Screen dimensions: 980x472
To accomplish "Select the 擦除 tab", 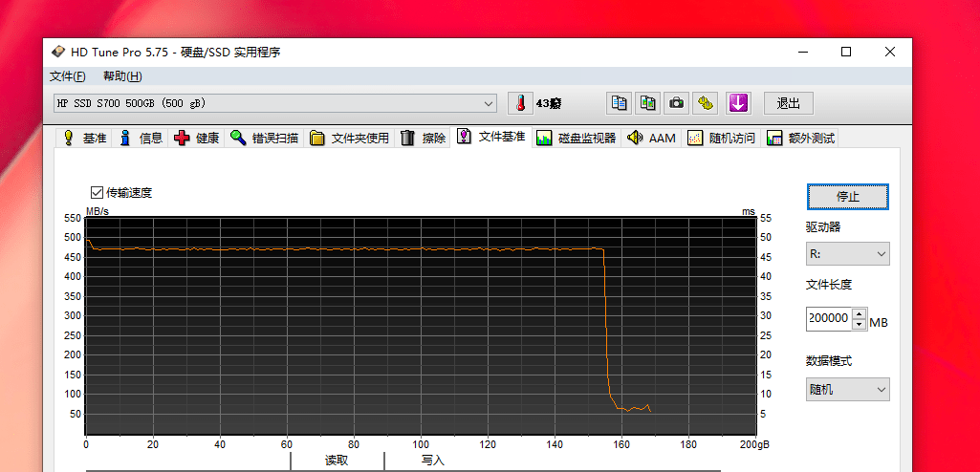I will 423,138.
